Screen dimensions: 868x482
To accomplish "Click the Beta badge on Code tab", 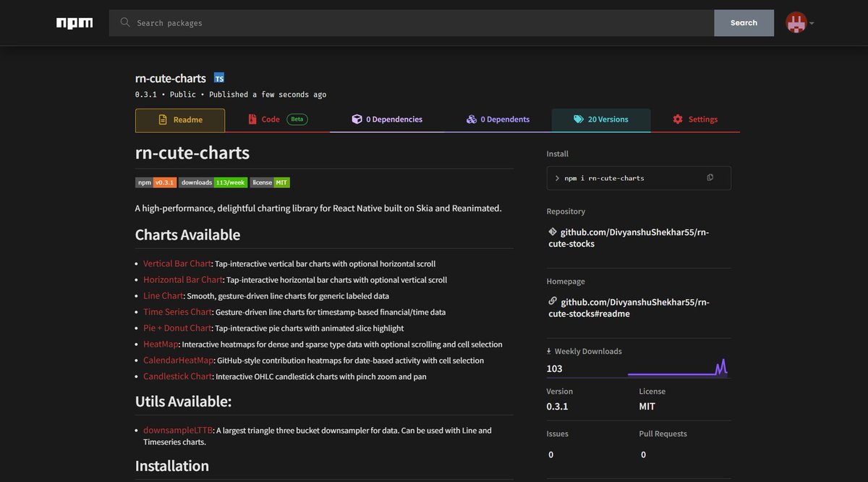I will (297, 119).
